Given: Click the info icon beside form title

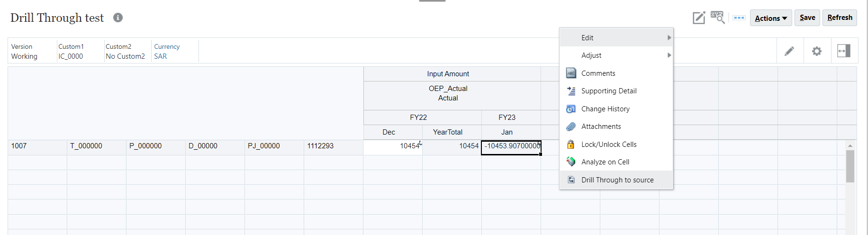Looking at the screenshot, I should point(118,18).
